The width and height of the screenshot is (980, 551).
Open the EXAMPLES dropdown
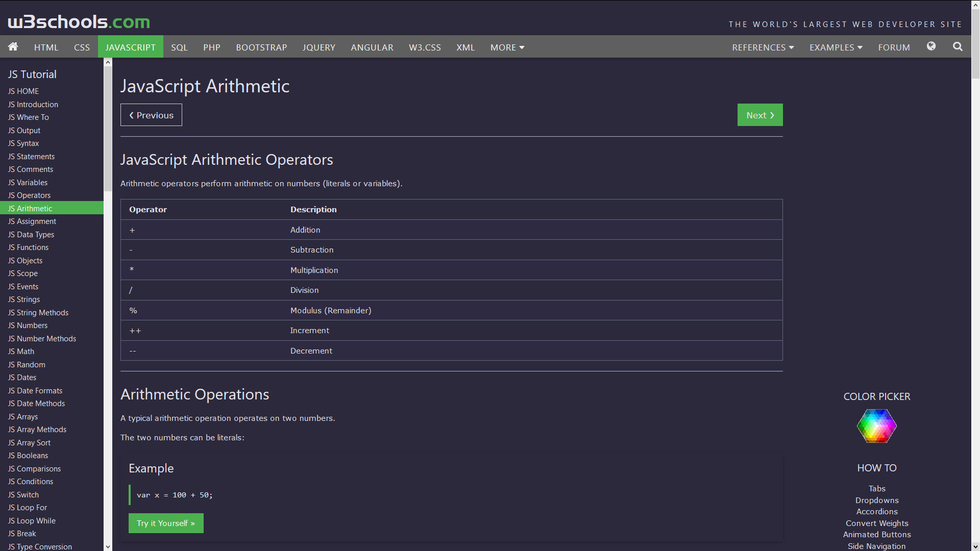836,47
